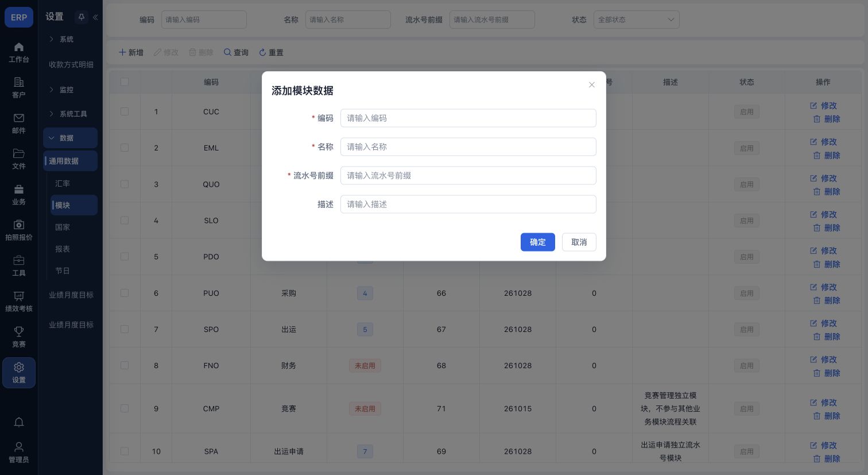Expand the 系统 menu group

tap(70, 39)
